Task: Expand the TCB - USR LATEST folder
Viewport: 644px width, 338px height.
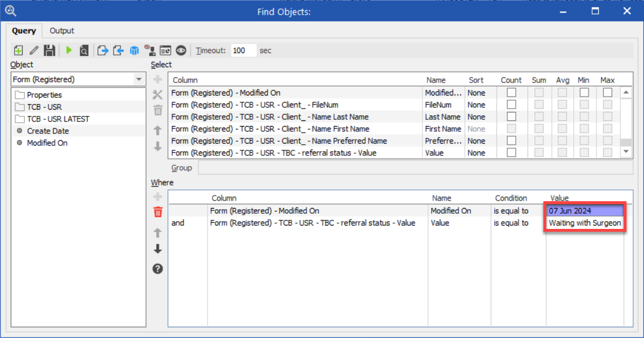Action: (52, 119)
